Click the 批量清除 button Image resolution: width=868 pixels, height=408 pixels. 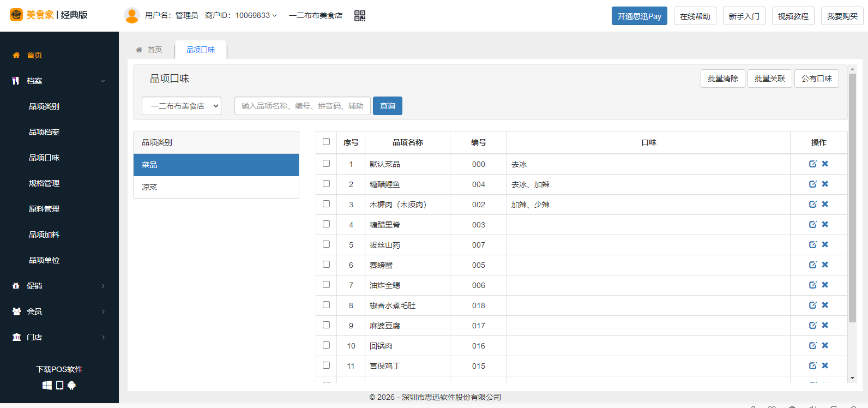(723, 79)
